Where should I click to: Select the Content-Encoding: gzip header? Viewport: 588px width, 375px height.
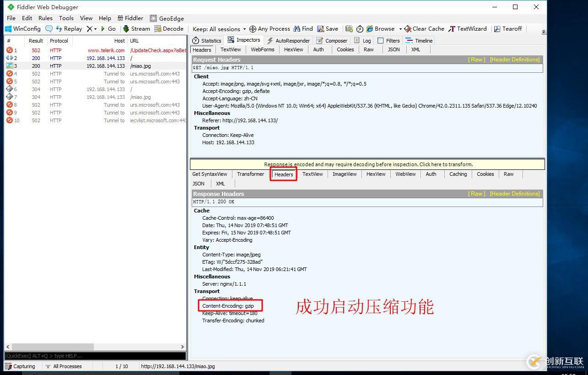coord(228,306)
